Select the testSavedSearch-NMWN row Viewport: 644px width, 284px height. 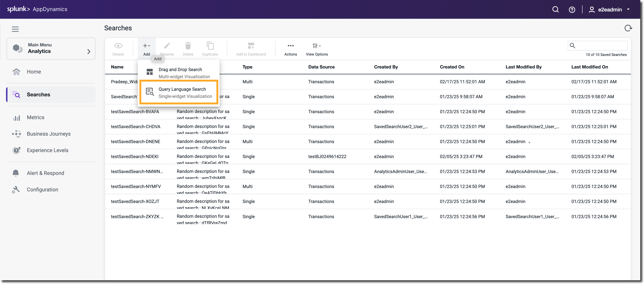[368, 172]
